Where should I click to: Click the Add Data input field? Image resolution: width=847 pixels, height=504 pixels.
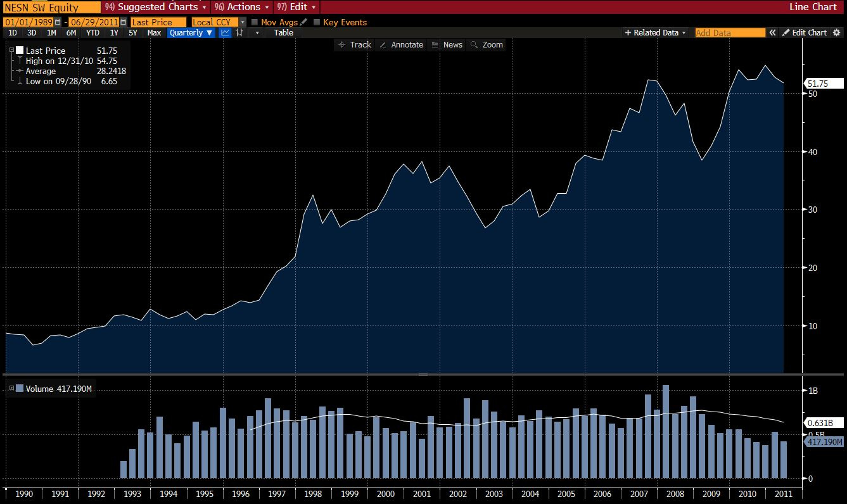(730, 33)
